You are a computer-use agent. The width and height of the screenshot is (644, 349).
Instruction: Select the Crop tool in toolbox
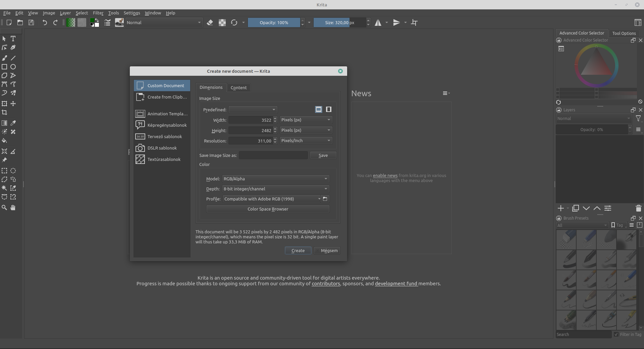(4, 112)
